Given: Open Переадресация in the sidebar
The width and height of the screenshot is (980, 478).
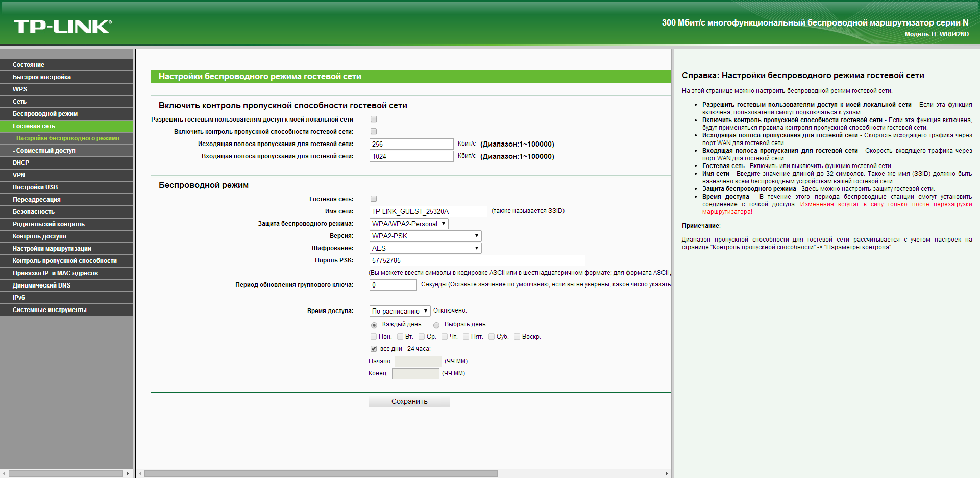Looking at the screenshot, I should [66, 200].
